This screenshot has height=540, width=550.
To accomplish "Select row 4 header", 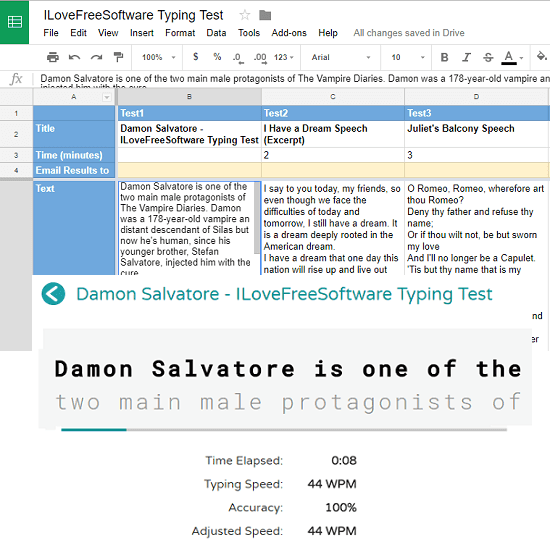I will 16,171.
